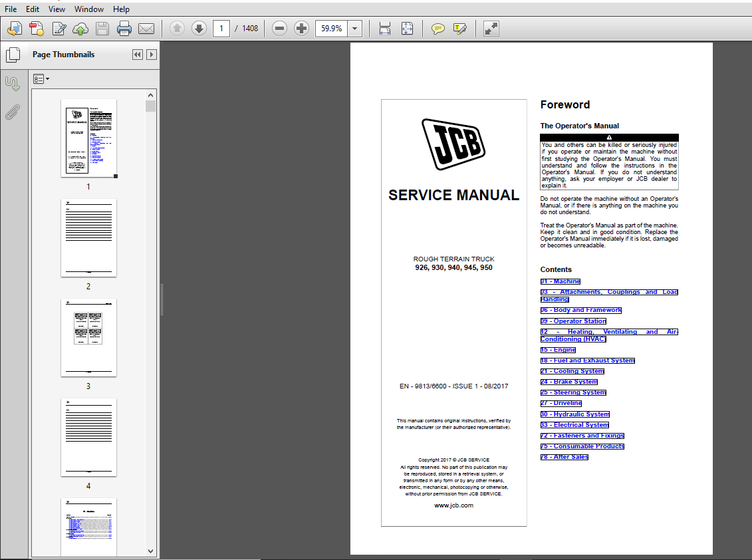The image size is (752, 560).
Task: Click the ROUGH TERRAIN TRUCK text
Action: [x=453, y=259]
